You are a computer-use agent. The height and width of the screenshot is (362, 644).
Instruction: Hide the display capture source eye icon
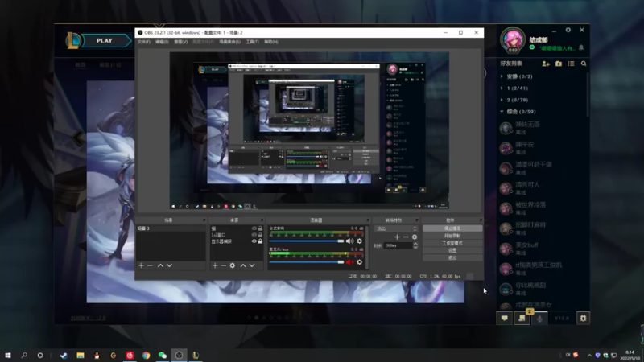pos(254,241)
